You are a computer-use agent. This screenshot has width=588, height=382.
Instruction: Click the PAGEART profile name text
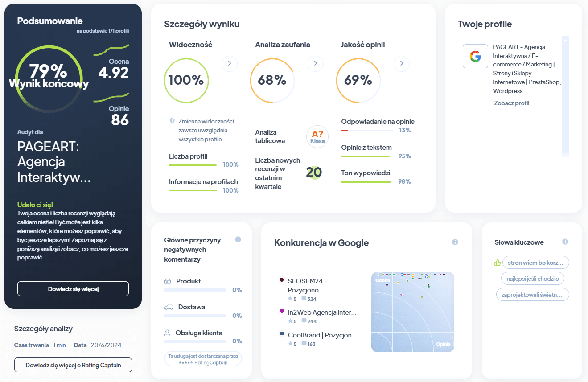(527, 69)
